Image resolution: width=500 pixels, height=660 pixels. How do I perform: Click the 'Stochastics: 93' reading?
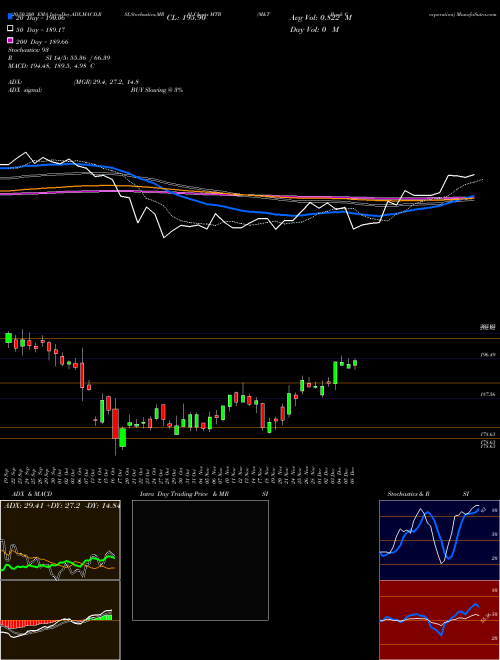pyautogui.click(x=29, y=50)
